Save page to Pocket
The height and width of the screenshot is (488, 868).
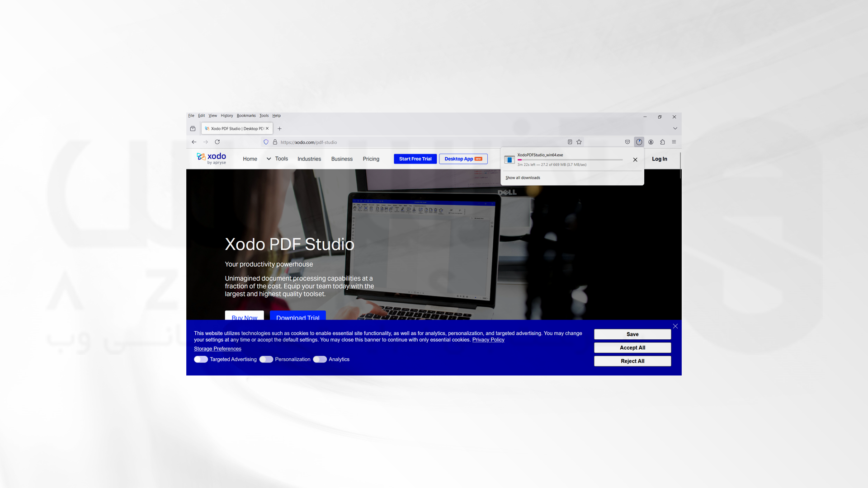tap(627, 142)
